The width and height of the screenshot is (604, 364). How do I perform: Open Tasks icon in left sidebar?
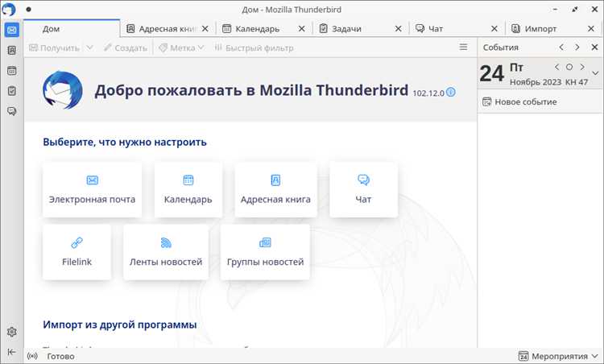coord(11,91)
